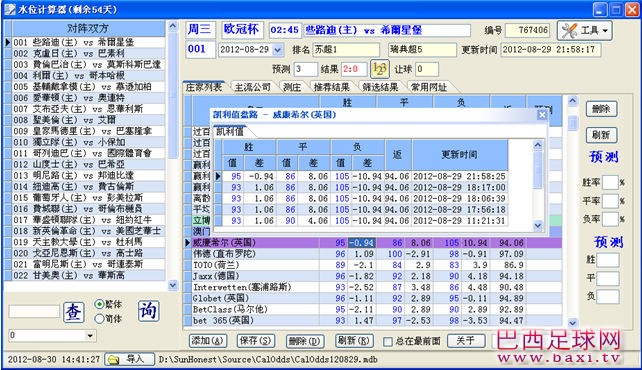
Task: Select match 004 利爾(主) vs 哥本哈根
Action: [88, 76]
